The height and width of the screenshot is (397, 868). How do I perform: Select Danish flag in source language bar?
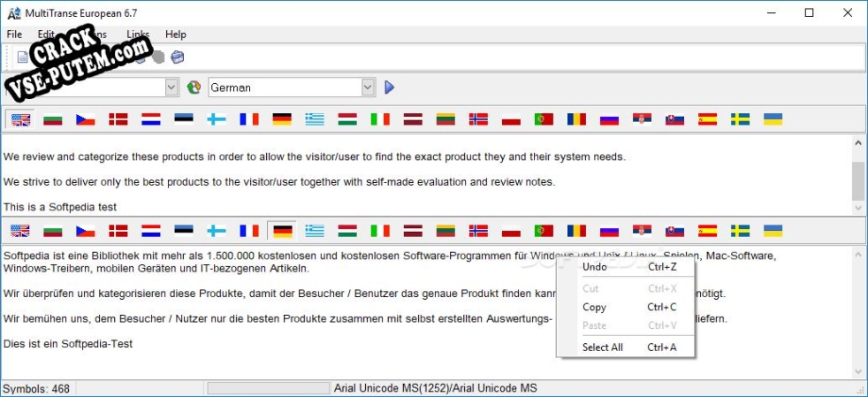118,119
